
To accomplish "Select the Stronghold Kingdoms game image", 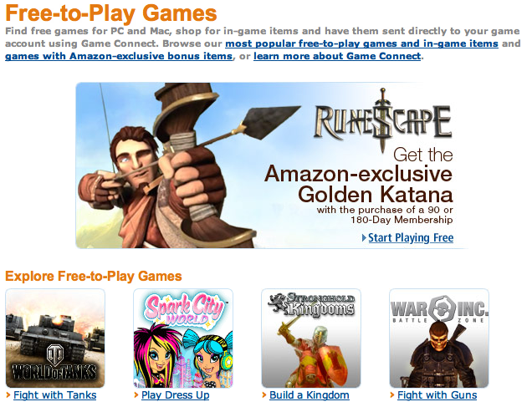I will pos(311,338).
